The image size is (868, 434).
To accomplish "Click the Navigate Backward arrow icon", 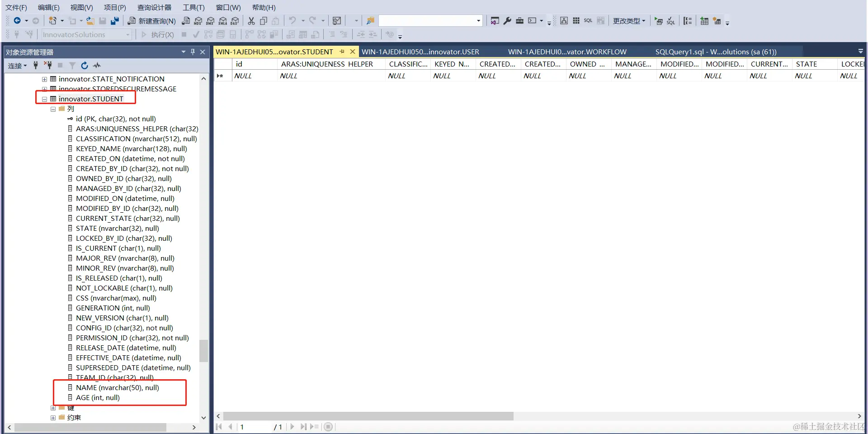I will point(17,21).
